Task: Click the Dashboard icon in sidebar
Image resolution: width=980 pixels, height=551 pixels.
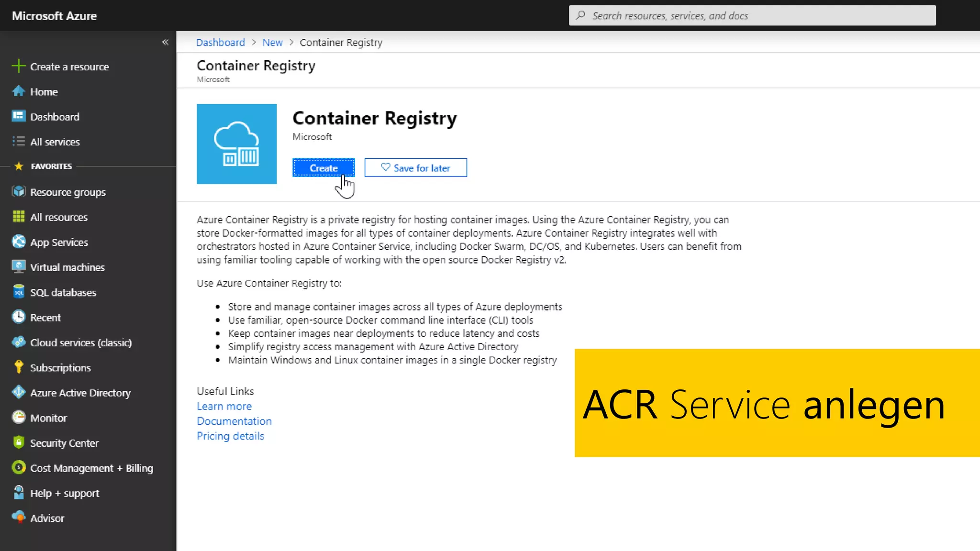Action: coord(18,116)
